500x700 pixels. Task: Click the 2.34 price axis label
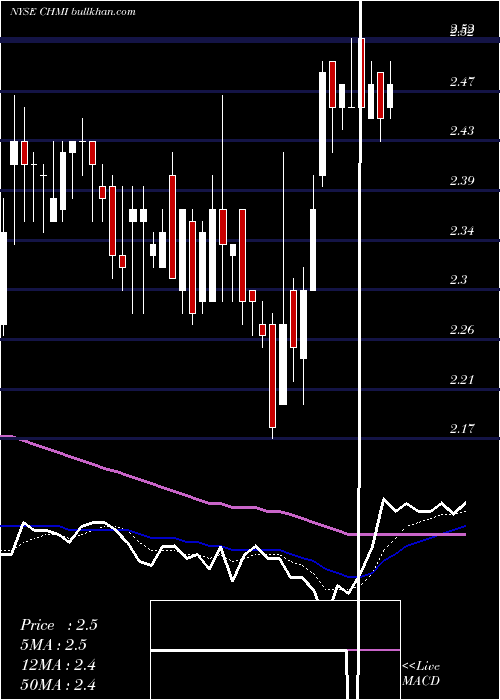pyautogui.click(x=462, y=231)
